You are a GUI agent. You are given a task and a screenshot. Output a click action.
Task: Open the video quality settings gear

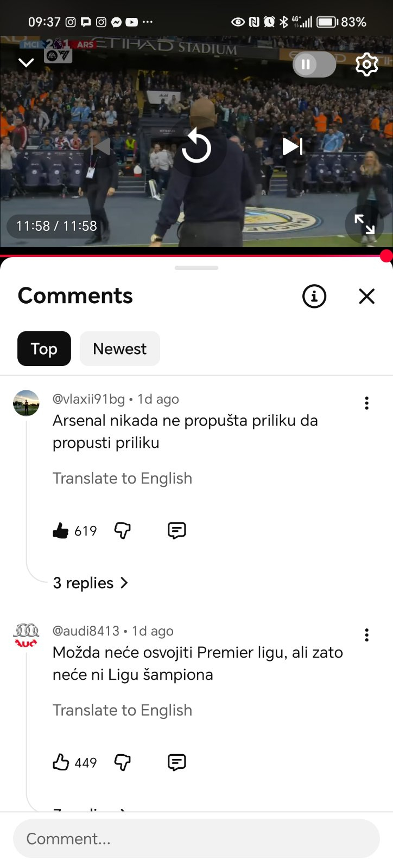point(366,64)
